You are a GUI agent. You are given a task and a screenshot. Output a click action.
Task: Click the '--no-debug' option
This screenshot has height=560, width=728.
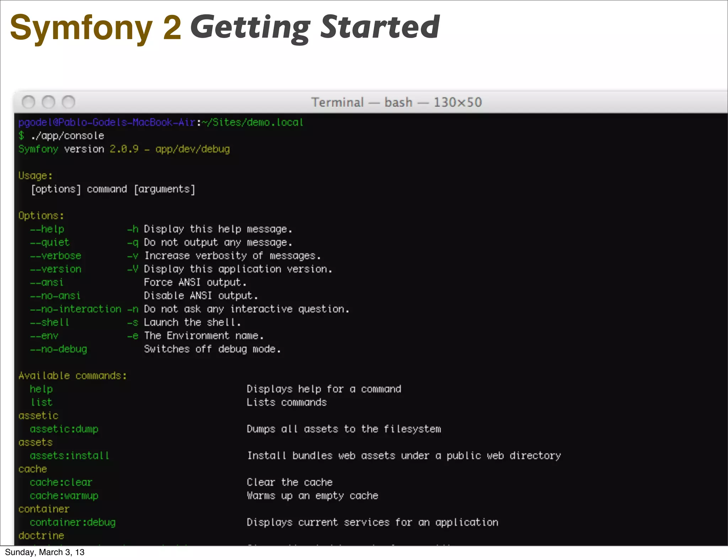[59, 349]
